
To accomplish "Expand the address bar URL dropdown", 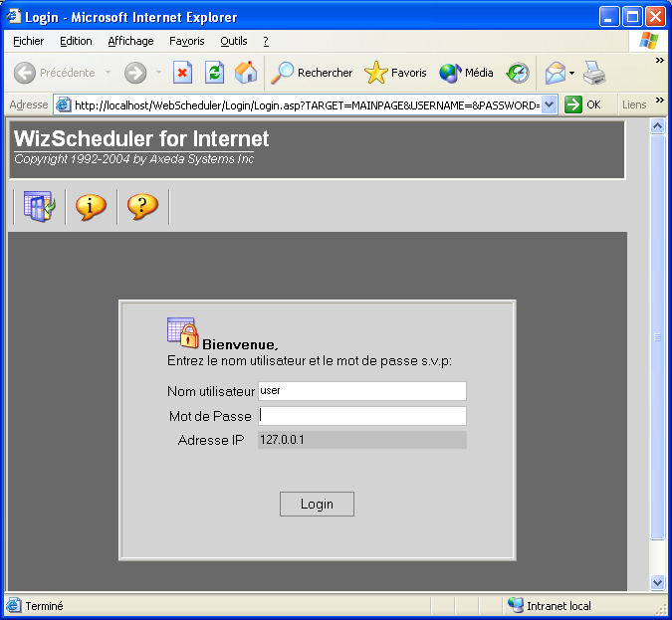I will (550, 104).
